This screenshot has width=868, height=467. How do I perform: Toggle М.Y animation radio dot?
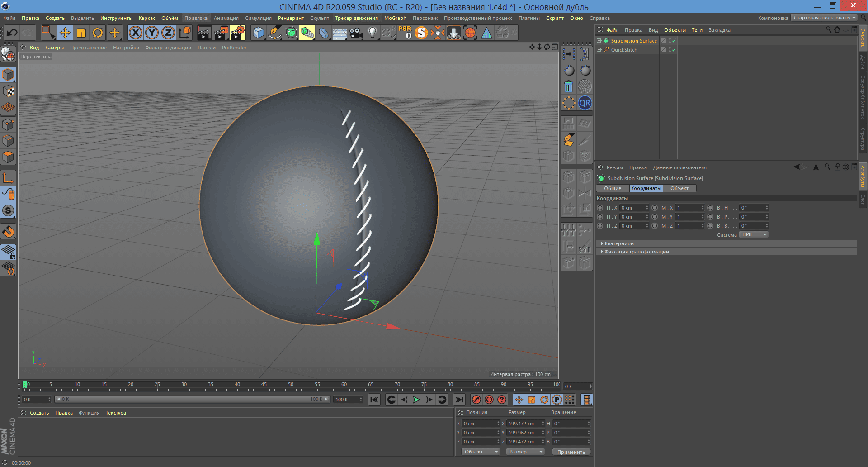point(655,217)
